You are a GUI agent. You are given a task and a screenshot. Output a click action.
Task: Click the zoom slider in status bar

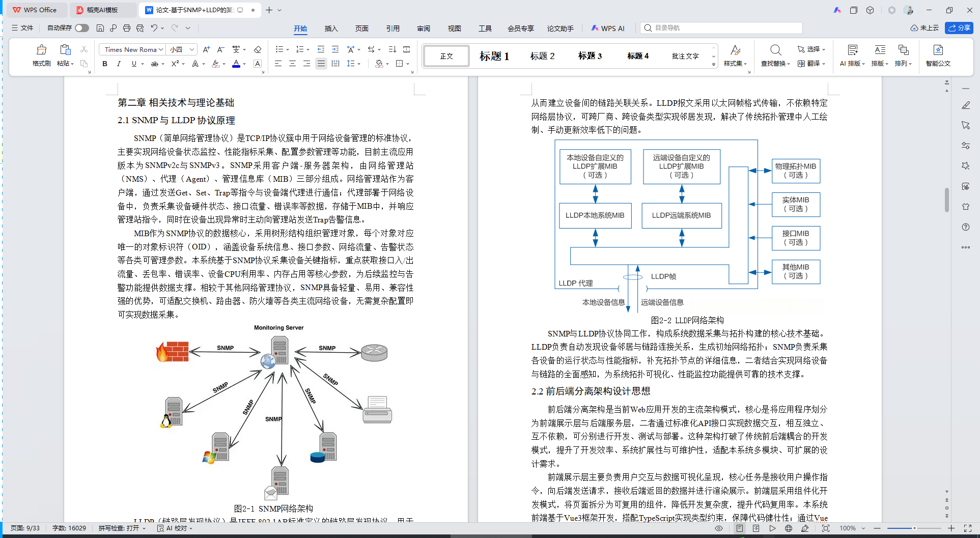point(914,528)
